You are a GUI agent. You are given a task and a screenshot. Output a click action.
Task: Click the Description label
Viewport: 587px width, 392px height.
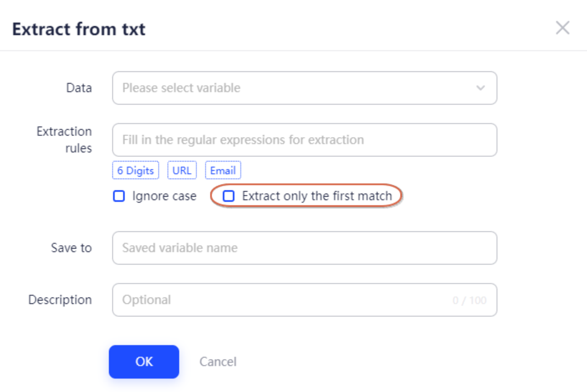(60, 300)
